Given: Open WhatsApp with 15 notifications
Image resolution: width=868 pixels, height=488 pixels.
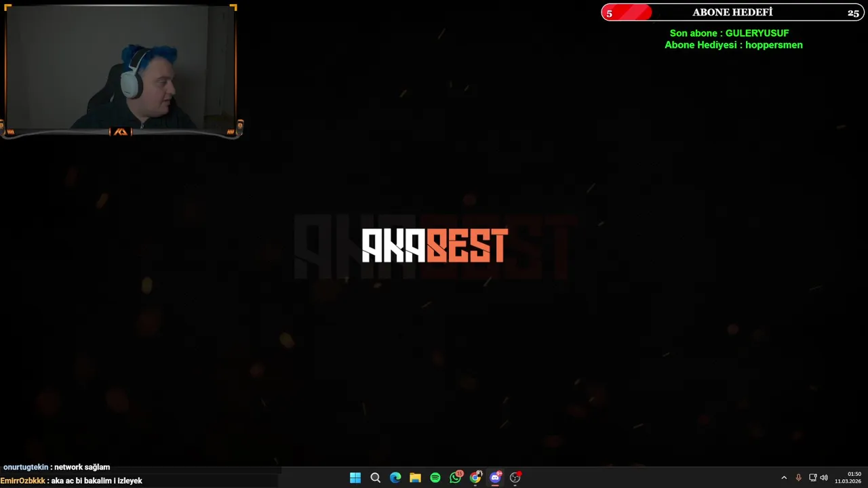Looking at the screenshot, I should pyautogui.click(x=456, y=477).
